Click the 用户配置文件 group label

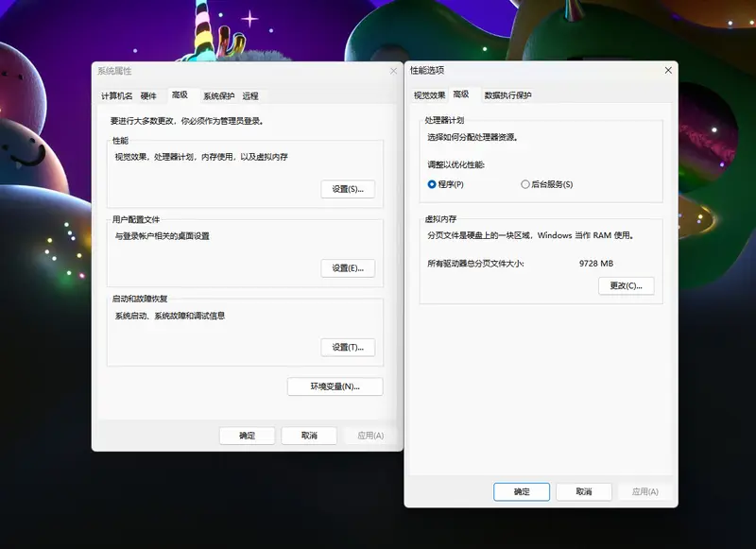[x=135, y=219]
